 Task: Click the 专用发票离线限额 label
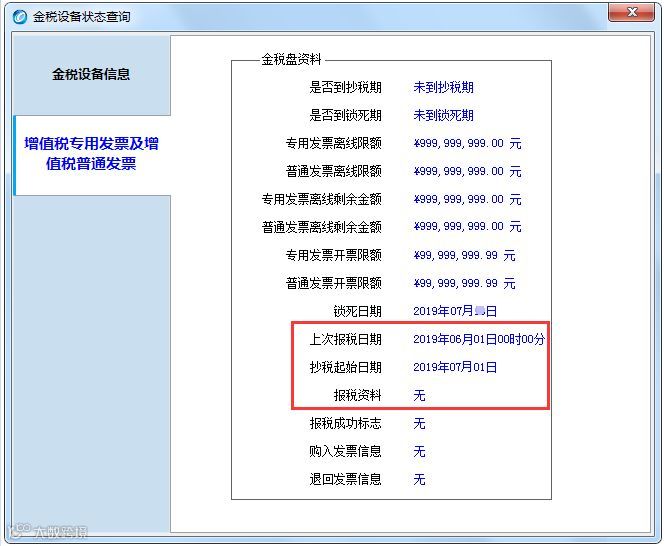tap(333, 143)
